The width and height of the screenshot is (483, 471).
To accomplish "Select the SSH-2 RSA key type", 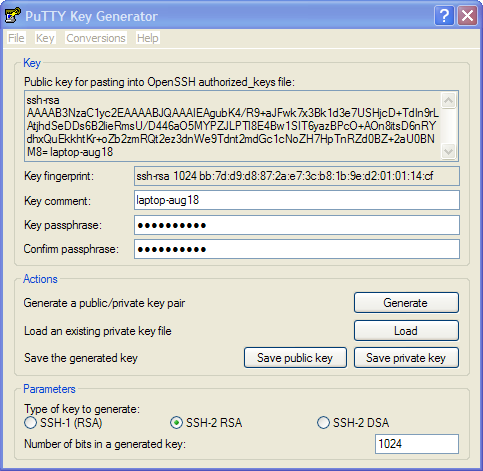I will coord(206,423).
